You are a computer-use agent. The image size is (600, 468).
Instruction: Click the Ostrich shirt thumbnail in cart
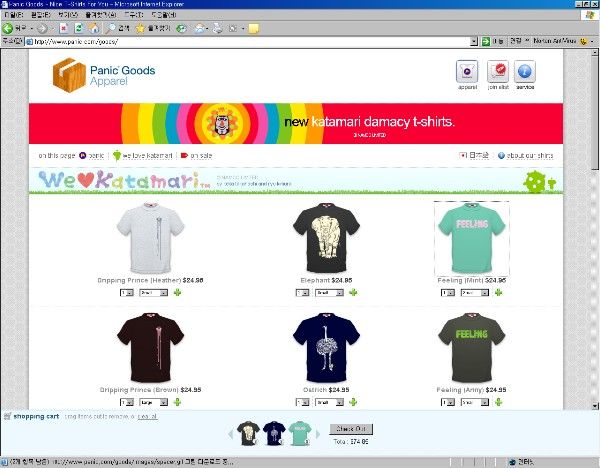point(274,433)
